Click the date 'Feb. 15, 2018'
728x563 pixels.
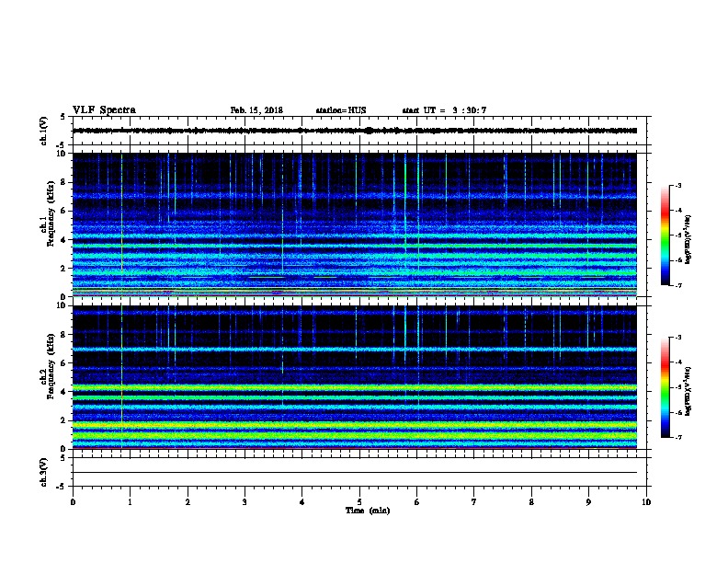tap(256, 110)
